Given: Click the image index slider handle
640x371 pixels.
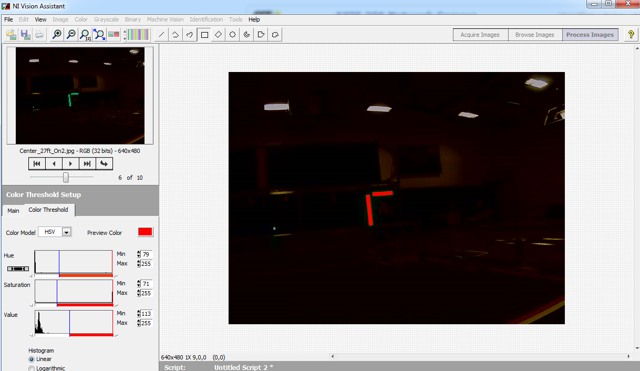Looking at the screenshot, I should click(x=66, y=178).
